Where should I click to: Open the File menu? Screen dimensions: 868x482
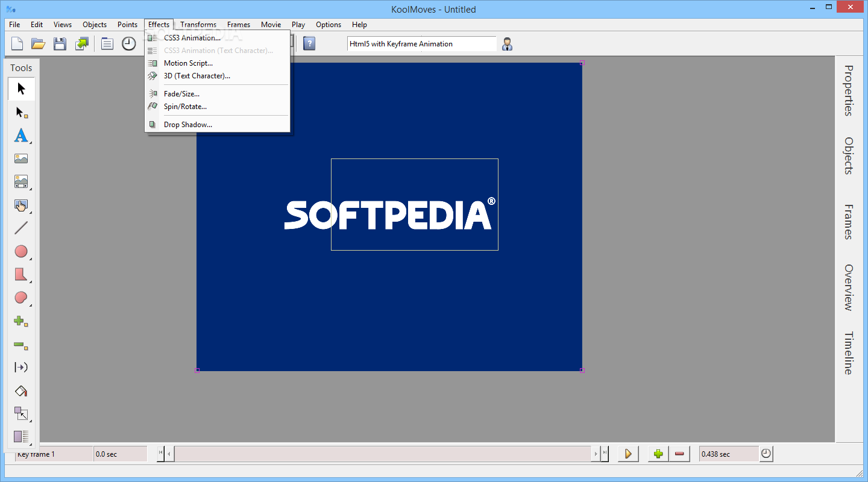14,25
